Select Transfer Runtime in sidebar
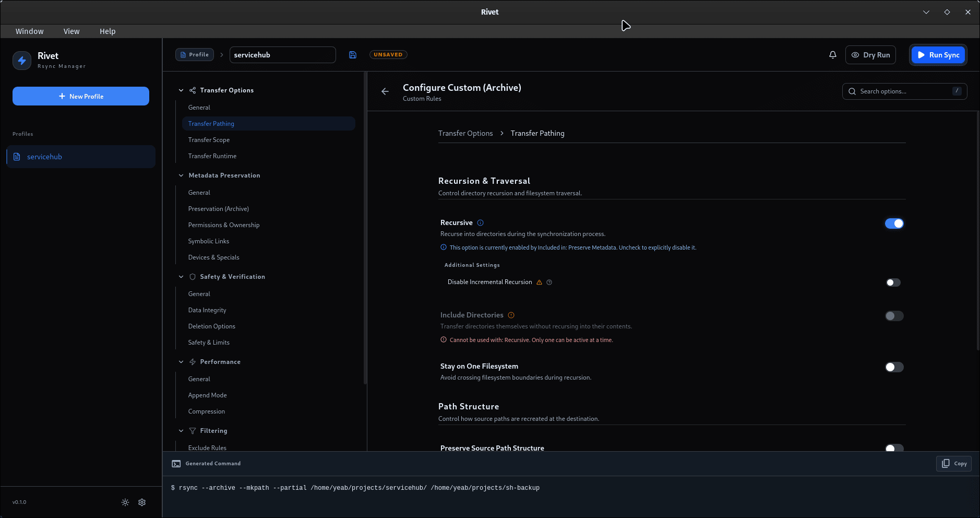Viewport: 980px width, 518px height. coord(269,156)
